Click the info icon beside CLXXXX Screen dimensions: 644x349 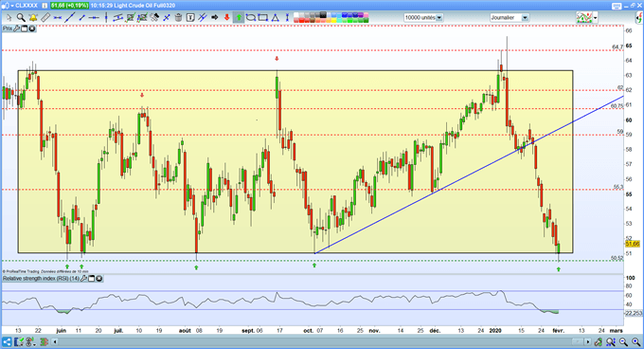[x=45, y=6]
